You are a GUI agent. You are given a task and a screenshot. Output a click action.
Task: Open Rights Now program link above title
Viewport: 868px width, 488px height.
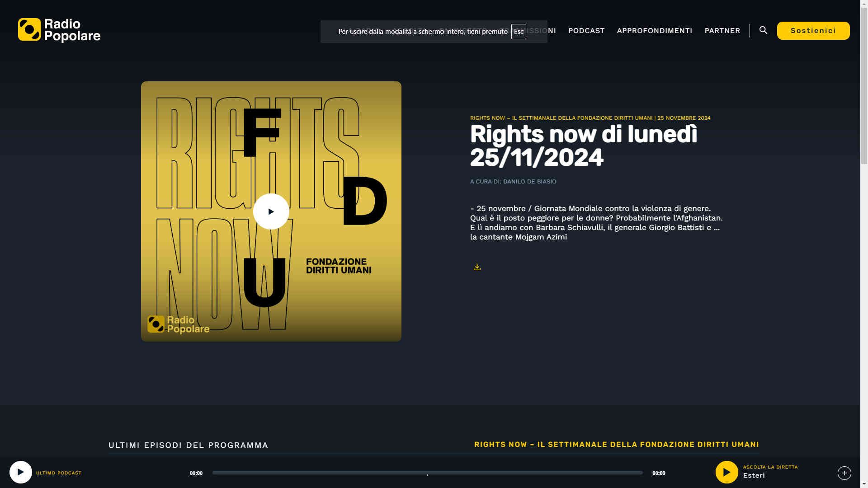561,118
